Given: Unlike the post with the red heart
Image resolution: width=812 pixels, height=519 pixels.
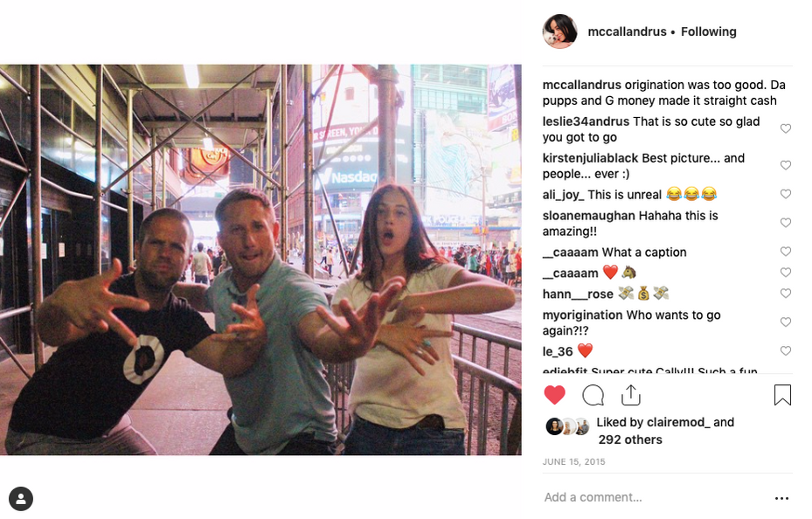Looking at the screenshot, I should [554, 395].
